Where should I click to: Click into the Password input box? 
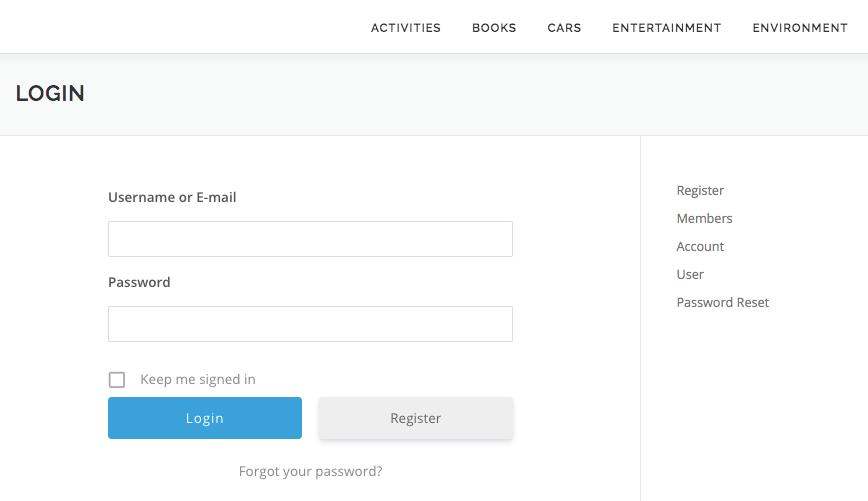[310, 324]
